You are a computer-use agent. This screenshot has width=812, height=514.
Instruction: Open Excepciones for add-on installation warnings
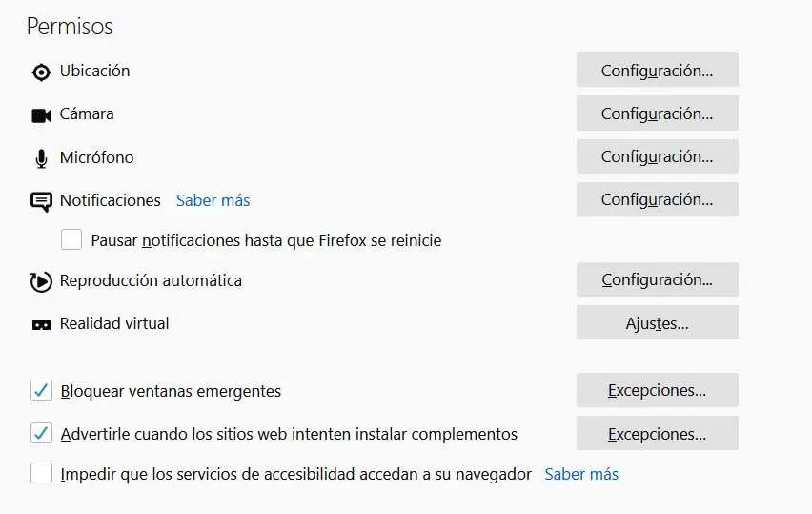657,434
